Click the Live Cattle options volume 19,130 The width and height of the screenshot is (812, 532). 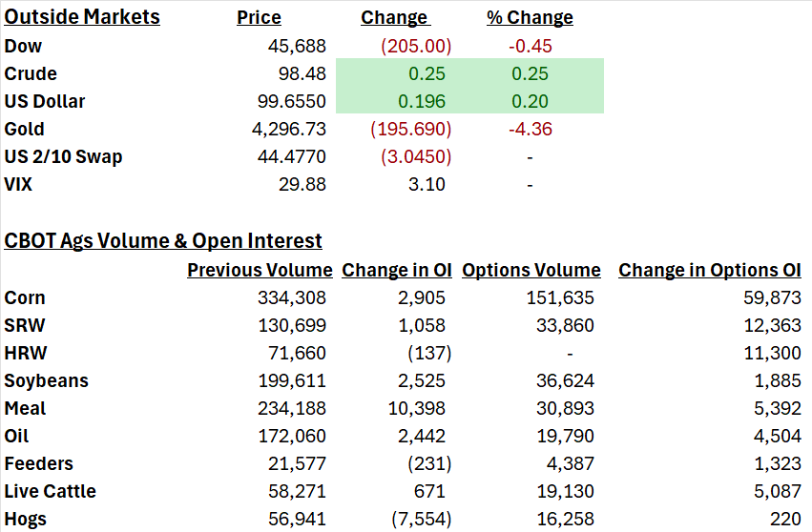[x=565, y=491]
